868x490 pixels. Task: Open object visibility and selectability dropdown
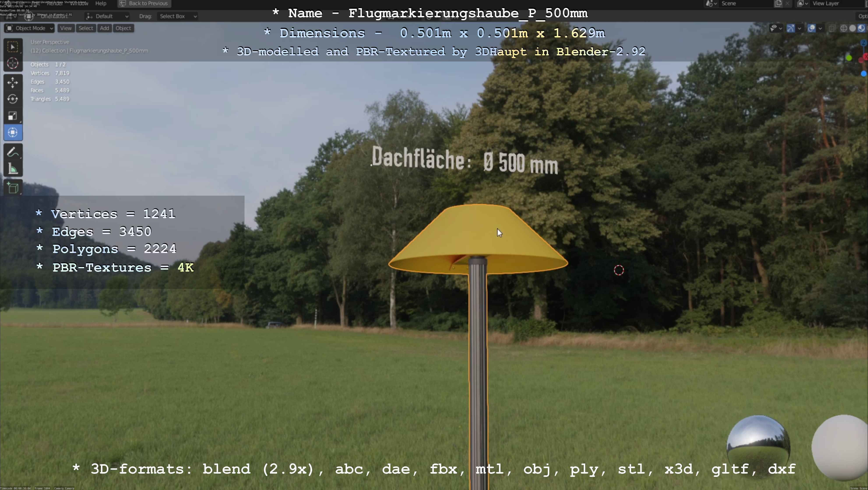coord(776,28)
